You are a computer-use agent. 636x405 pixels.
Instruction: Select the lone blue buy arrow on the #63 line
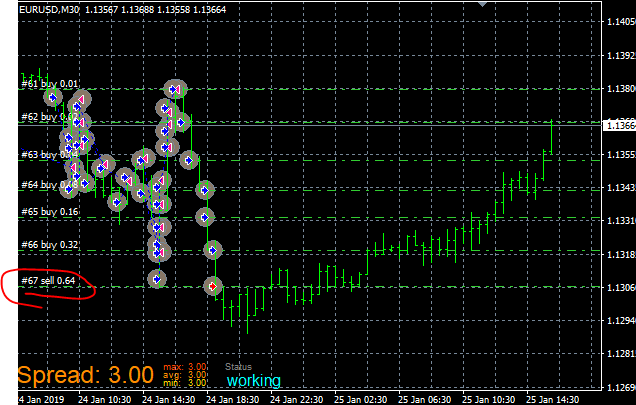pos(189,160)
